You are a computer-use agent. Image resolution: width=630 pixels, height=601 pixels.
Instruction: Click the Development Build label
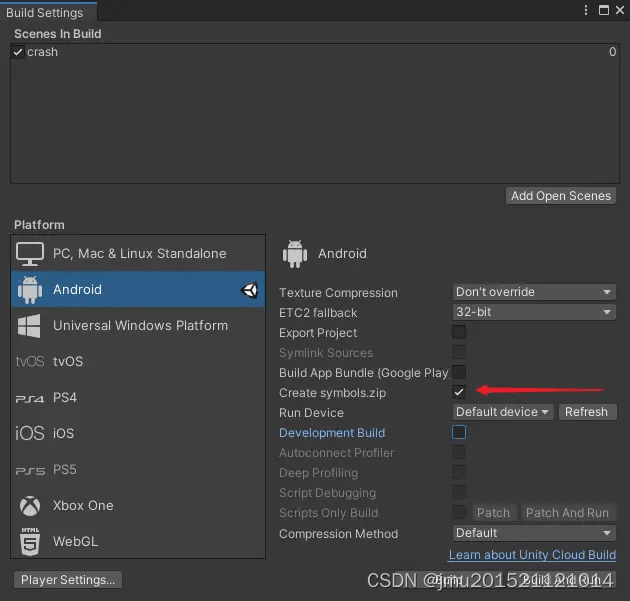coord(332,433)
